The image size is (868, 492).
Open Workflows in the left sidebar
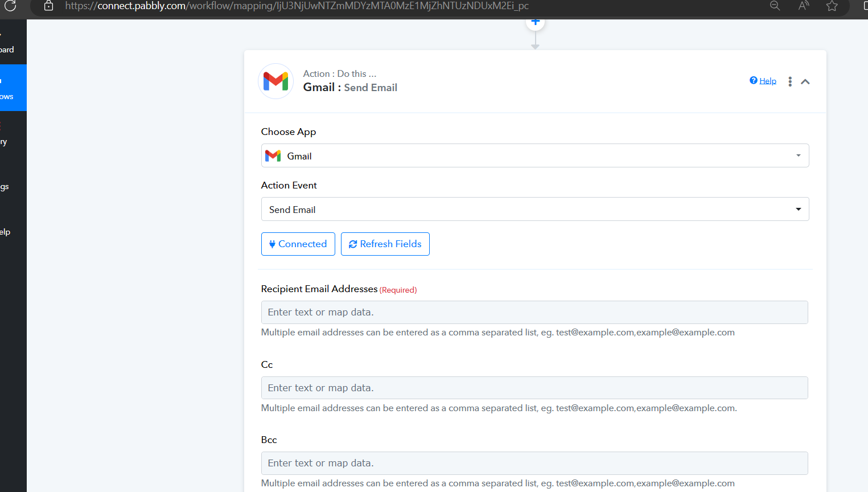point(13,88)
